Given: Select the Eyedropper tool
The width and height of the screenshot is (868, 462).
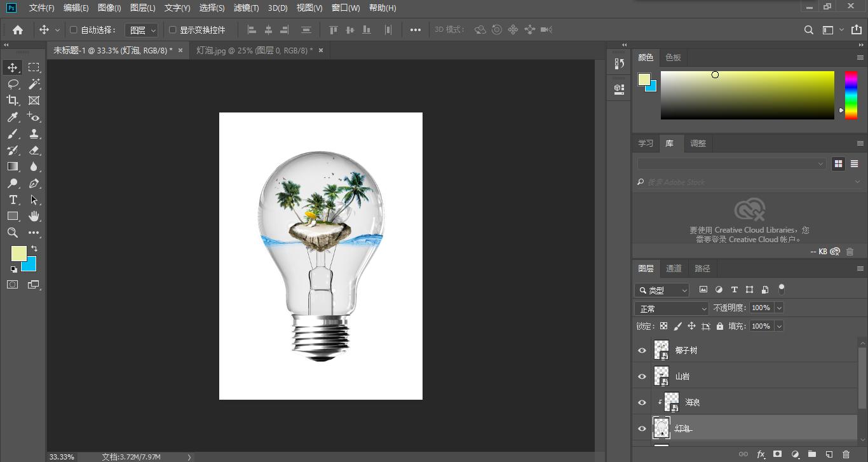Looking at the screenshot, I should tap(13, 117).
